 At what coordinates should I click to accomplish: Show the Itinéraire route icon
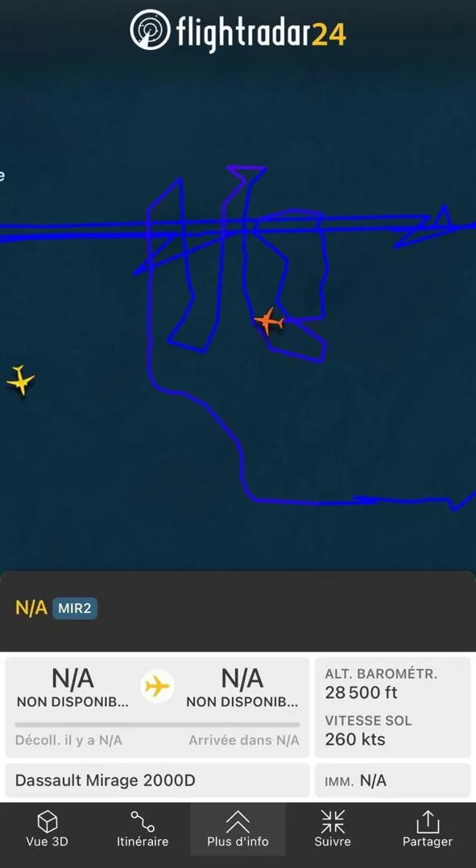point(143,821)
